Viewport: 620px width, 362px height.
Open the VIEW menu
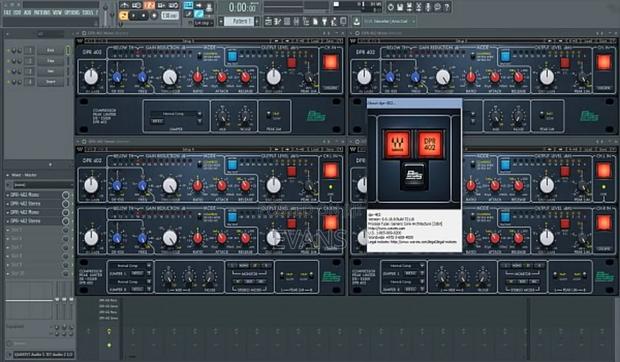(57, 13)
